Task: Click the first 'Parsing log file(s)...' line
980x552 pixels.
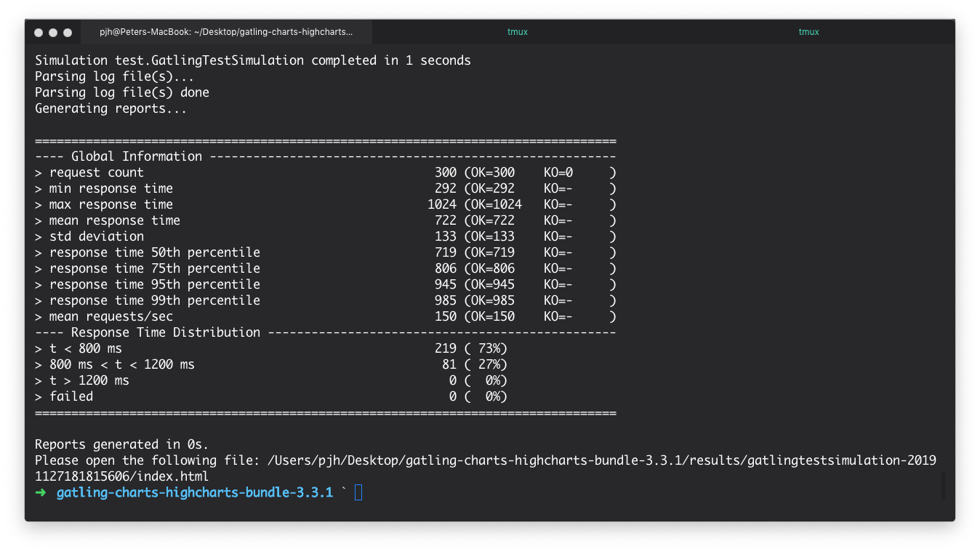Action: 115,76
